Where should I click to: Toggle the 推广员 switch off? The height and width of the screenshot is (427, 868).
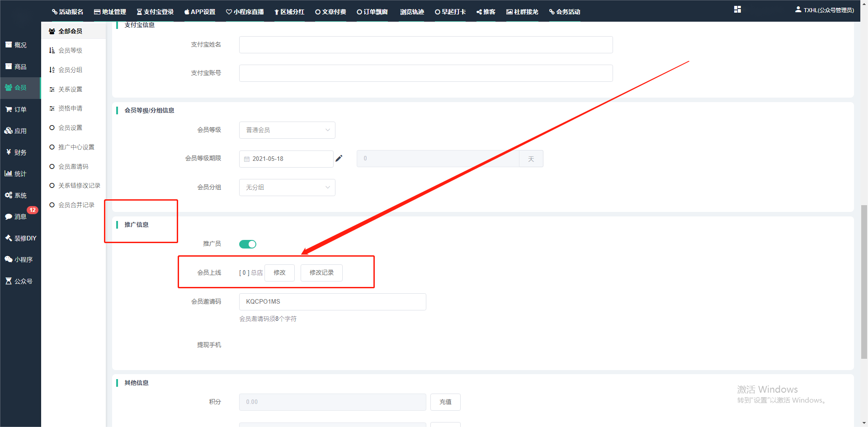248,244
